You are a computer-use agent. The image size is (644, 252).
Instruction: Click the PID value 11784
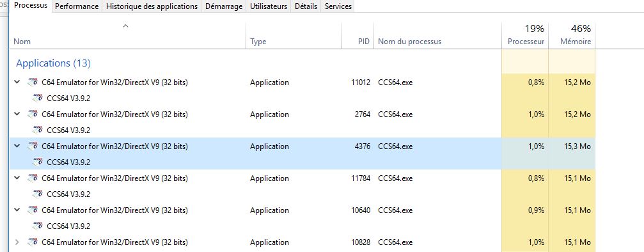pyautogui.click(x=361, y=178)
